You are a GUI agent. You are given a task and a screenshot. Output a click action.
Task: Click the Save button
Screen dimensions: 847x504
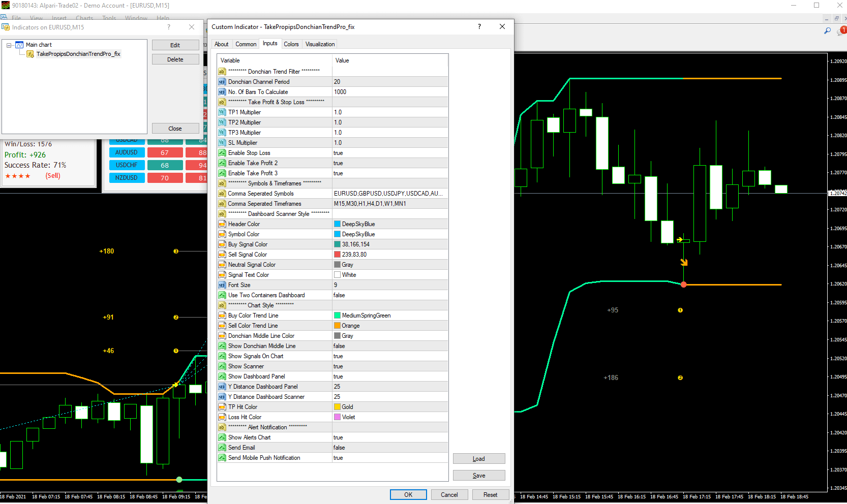(479, 476)
